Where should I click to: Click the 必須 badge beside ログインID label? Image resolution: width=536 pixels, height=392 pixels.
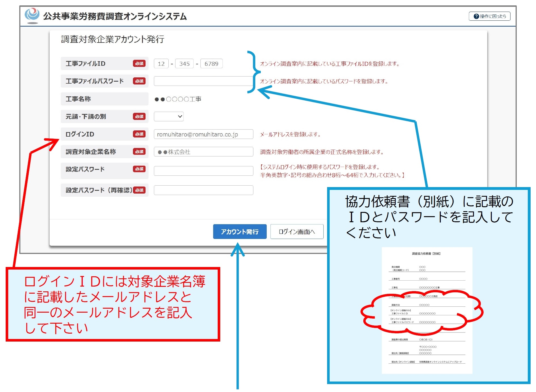point(139,134)
